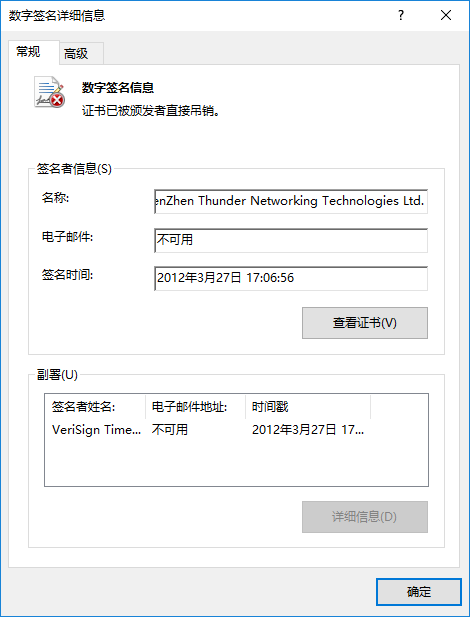470x617 pixels.
Task: Click the signer name field with Thunder Networking
Action: click(x=291, y=201)
